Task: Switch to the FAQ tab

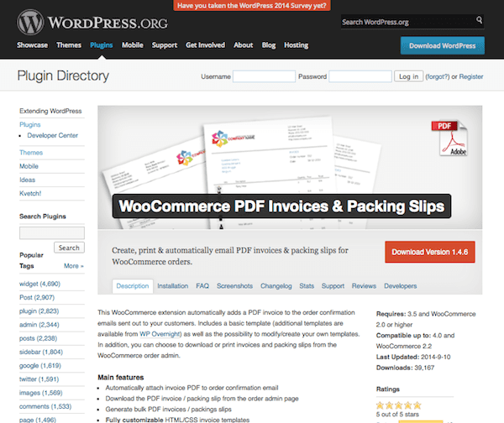Action: pyautogui.click(x=202, y=286)
